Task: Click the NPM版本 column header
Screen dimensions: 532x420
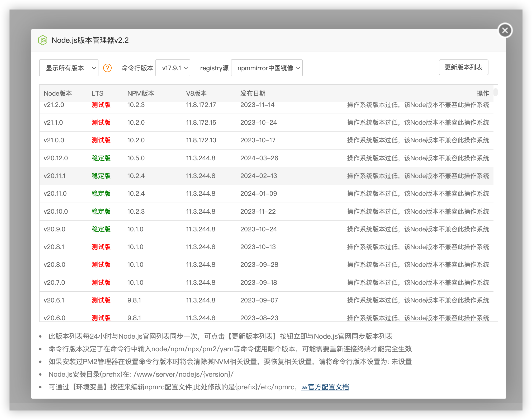Action: tap(141, 93)
